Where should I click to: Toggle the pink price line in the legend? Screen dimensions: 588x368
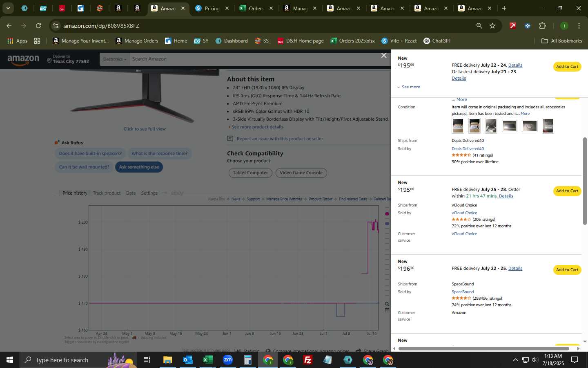tap(387, 214)
